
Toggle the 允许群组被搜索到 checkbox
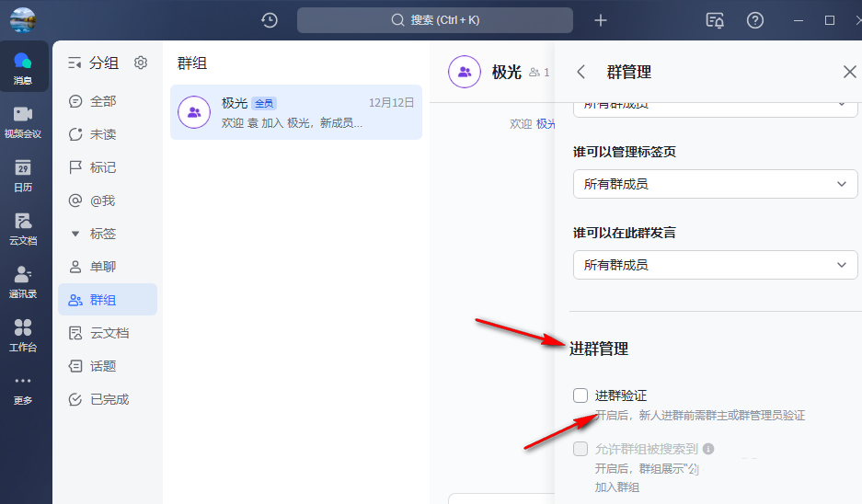(x=580, y=449)
